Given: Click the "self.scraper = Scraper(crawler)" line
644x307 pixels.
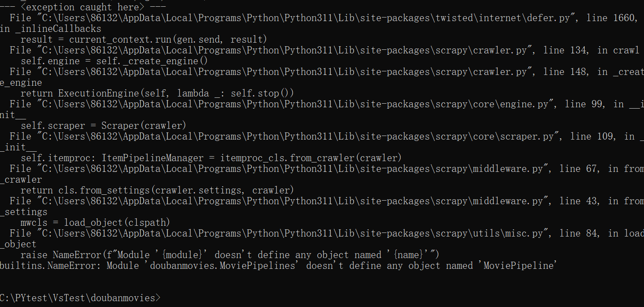Looking at the screenshot, I should [103, 126].
